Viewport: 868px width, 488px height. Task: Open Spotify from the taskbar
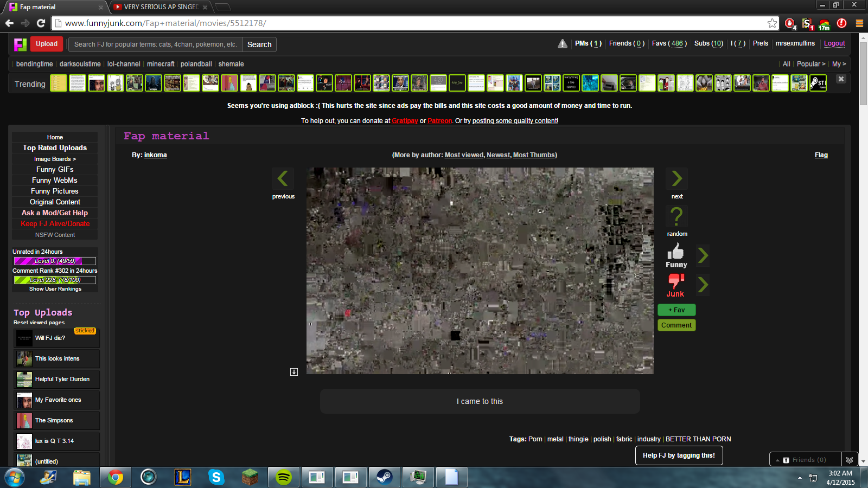tap(283, 477)
